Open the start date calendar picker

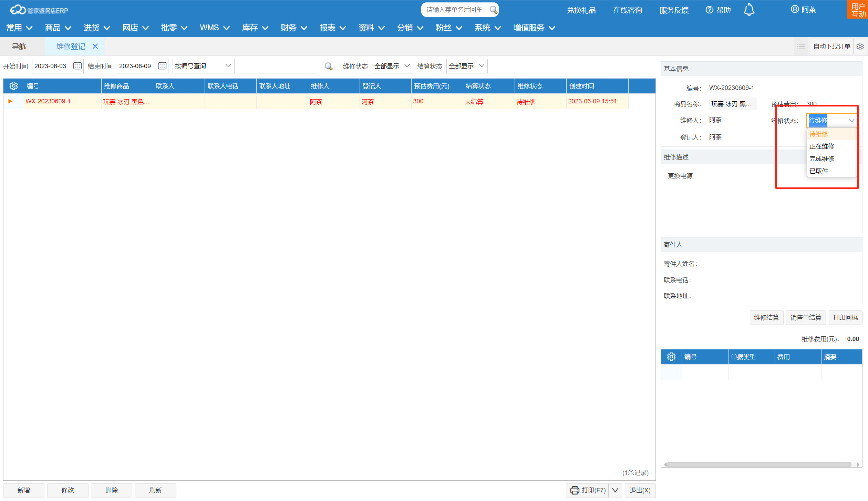[x=77, y=65]
